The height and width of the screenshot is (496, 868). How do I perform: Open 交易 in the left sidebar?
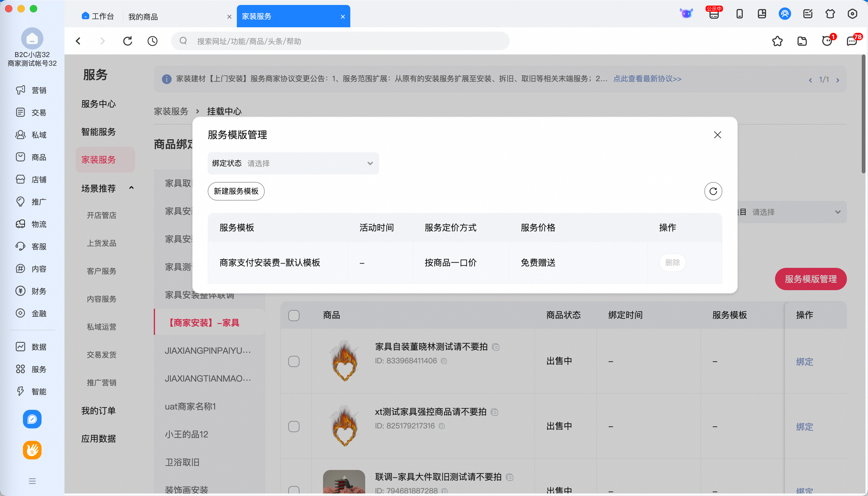coord(31,113)
